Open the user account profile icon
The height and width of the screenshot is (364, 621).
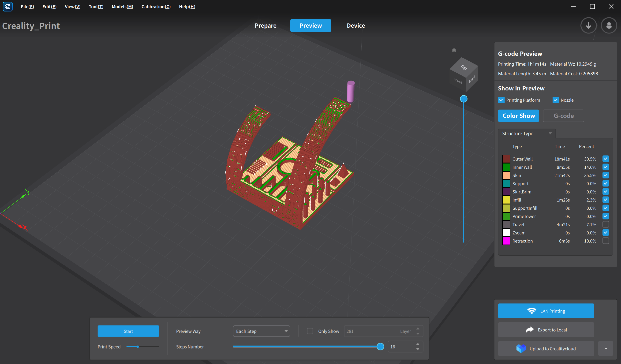click(x=609, y=26)
